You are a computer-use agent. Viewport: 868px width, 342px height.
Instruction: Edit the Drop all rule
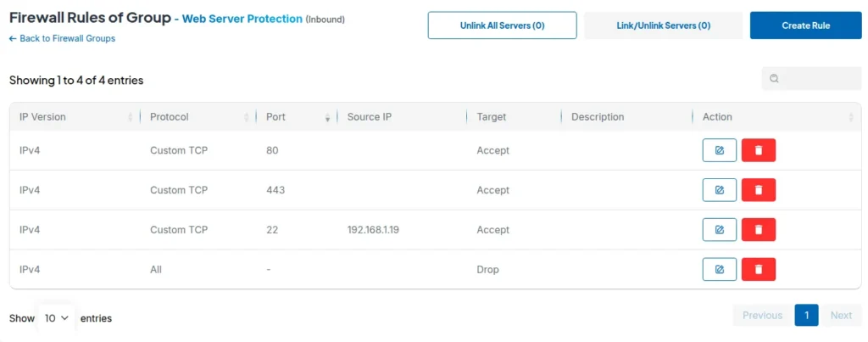[719, 270]
